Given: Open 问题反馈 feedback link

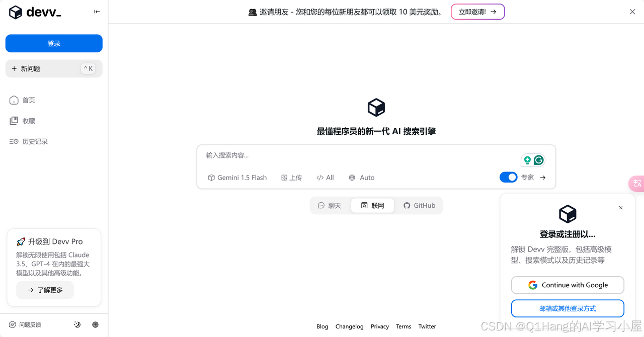Looking at the screenshot, I should (x=25, y=325).
